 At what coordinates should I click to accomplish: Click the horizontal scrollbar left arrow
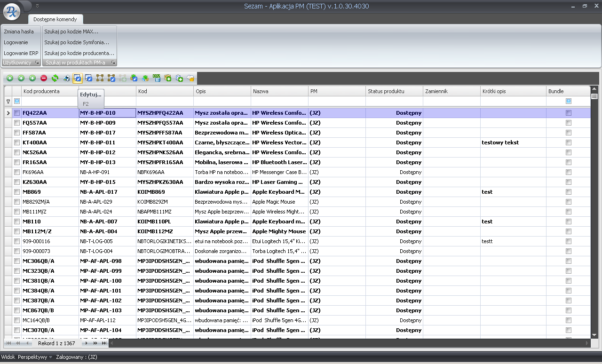coord(112,343)
